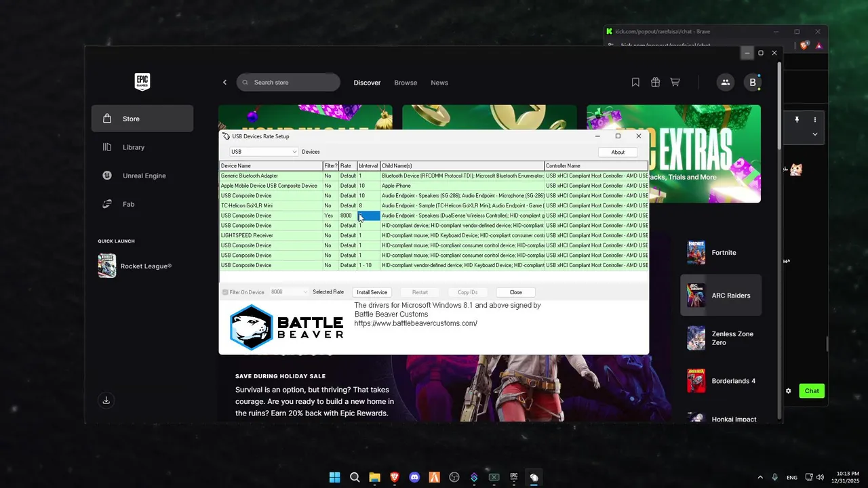Click the Controller Name column header
The height and width of the screenshot is (488, 868).
597,166
